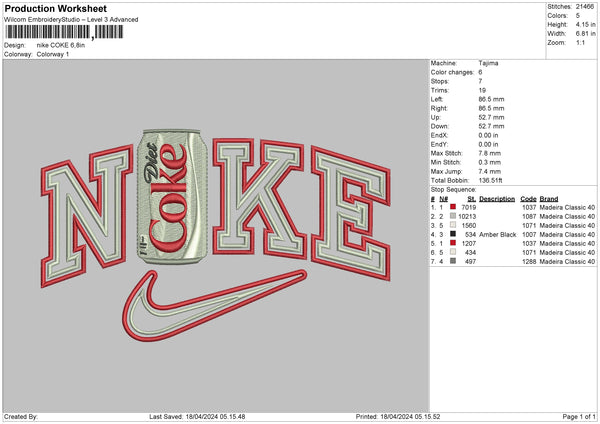Click the 'St.' column header

[x=471, y=199]
